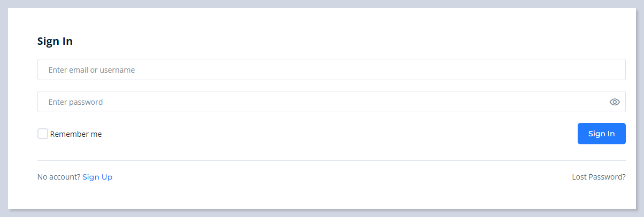The image size is (644, 217).
Task: Open the Sign Up link
Action: pos(97,177)
